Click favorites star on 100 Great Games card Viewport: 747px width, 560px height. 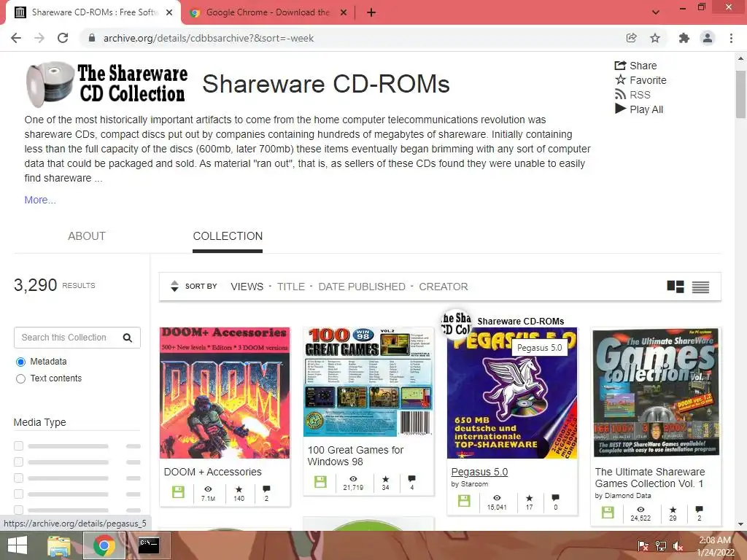click(x=385, y=478)
